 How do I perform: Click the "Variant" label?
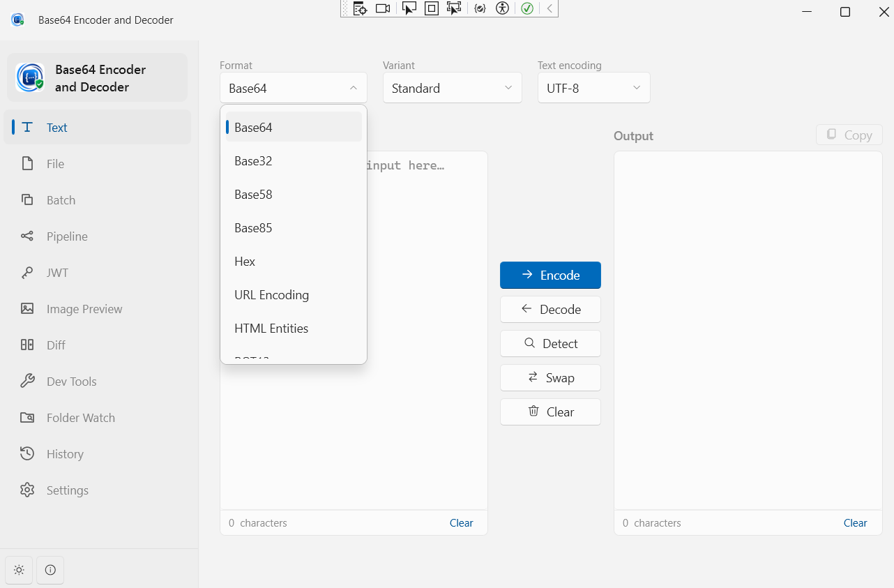tap(399, 65)
